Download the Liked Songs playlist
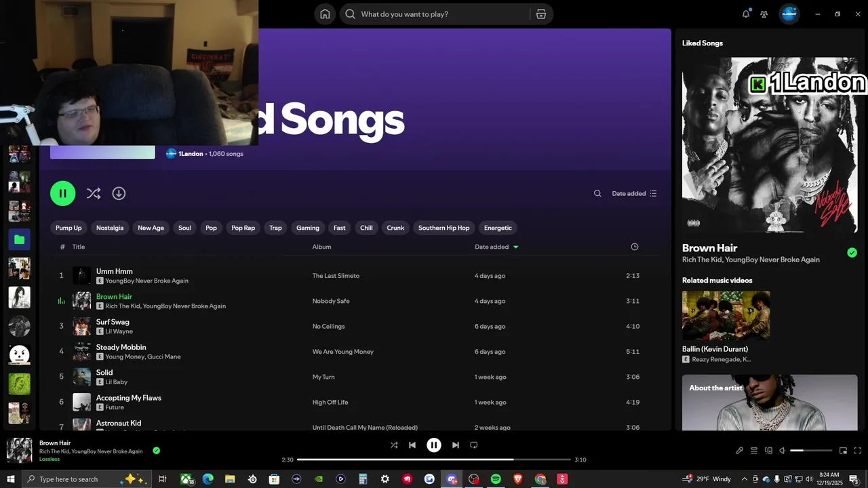This screenshot has height=488, width=868. (x=119, y=193)
